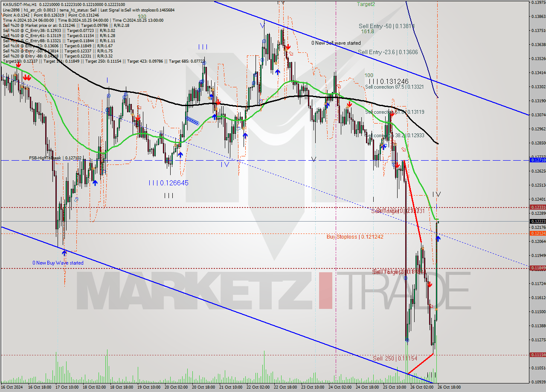Image resolution: width=546 pixels, height=392 pixels.
Task: Click the 0.13975 price axis label
Action: 538,3
